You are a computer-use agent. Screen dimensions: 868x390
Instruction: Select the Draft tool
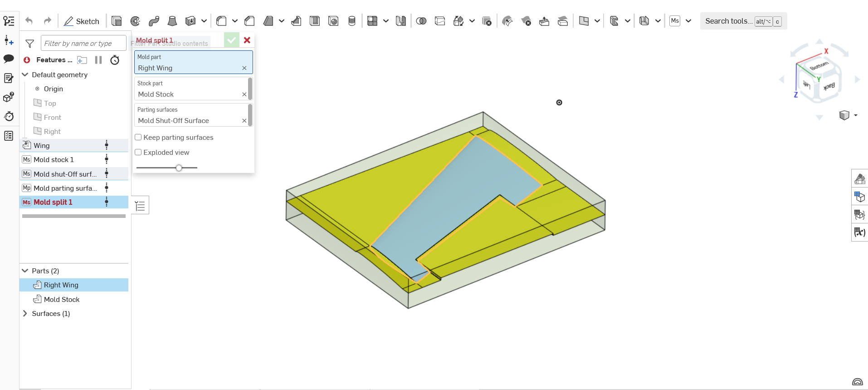268,21
